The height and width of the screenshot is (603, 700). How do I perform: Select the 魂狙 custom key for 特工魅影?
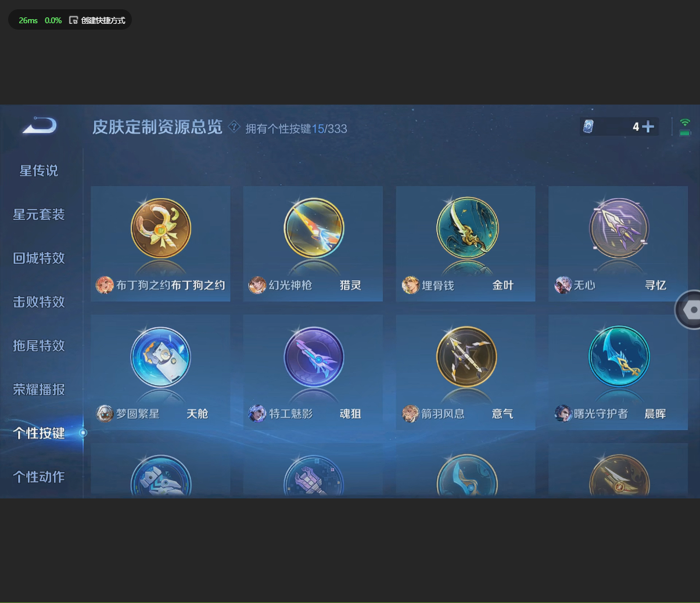tap(313, 357)
